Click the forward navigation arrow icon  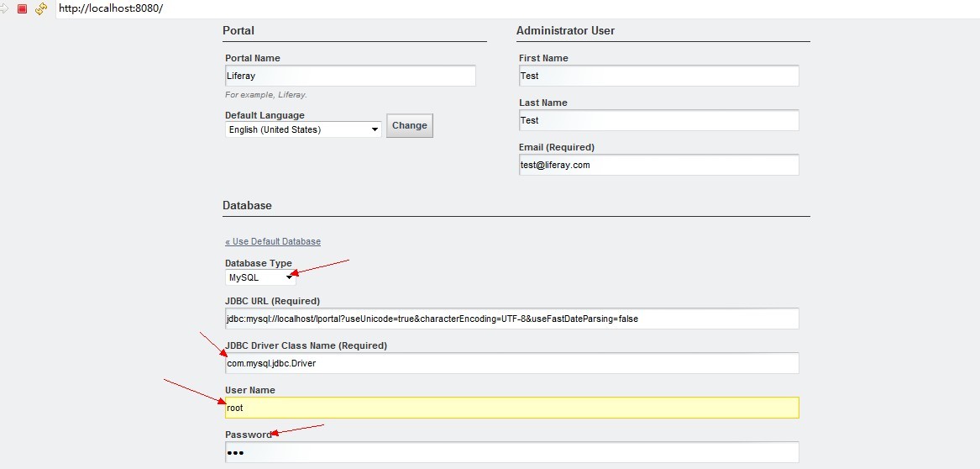(x=4, y=8)
